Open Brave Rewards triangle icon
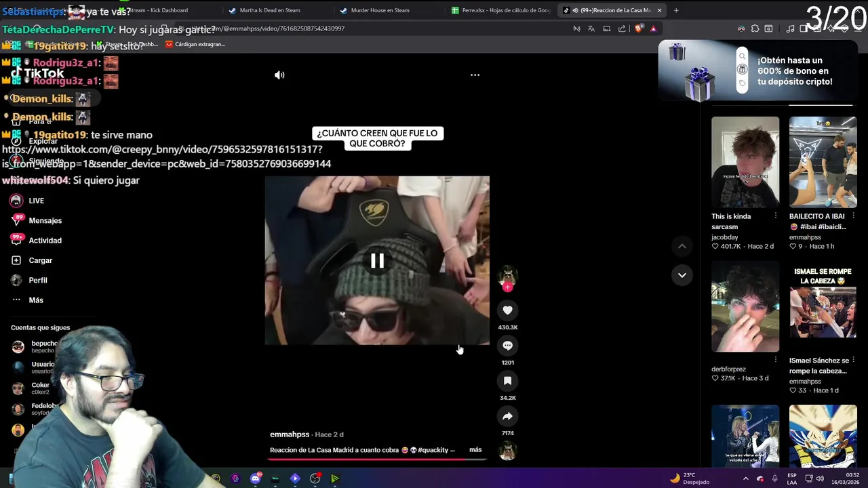Viewport: 868px width, 488px height. click(x=653, y=28)
